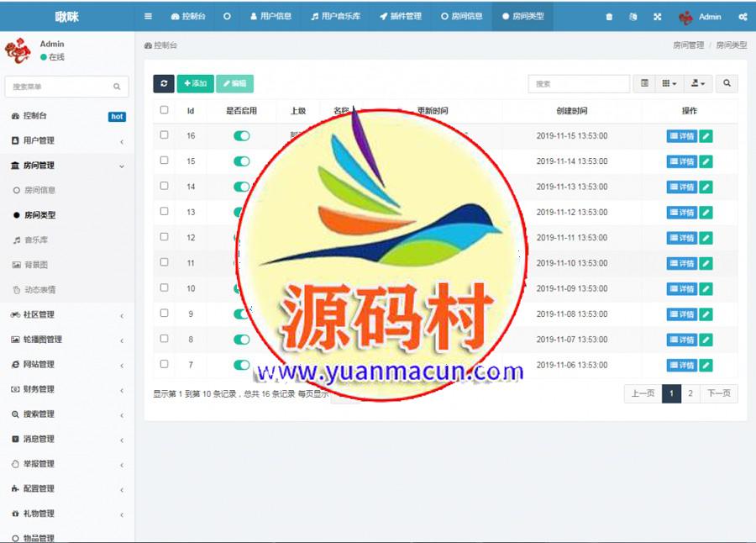The width and height of the screenshot is (756, 543).
Task: Switch to the 插件管理 top tab
Action: pyautogui.click(x=401, y=16)
